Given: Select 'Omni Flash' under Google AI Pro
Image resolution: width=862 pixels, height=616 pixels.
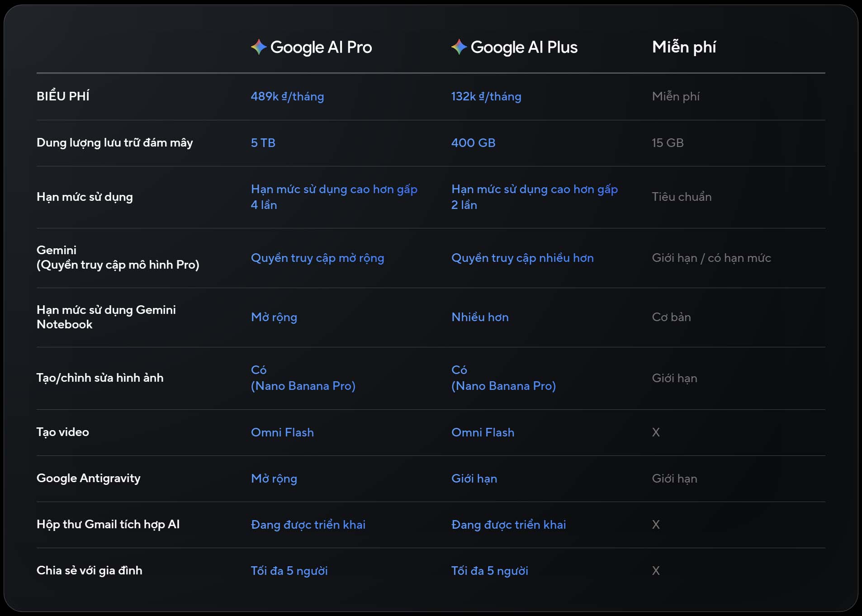Looking at the screenshot, I should (282, 432).
